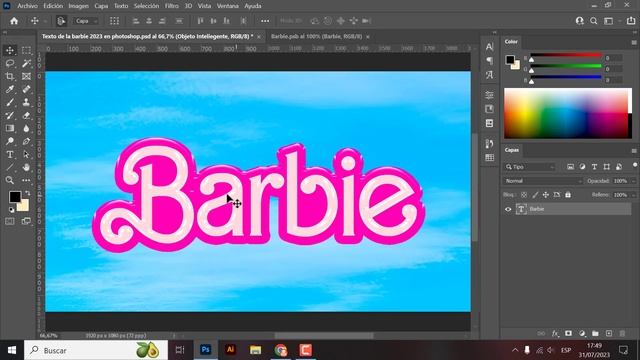
Task: Add a layer style (fx) button
Action: (x=555, y=333)
